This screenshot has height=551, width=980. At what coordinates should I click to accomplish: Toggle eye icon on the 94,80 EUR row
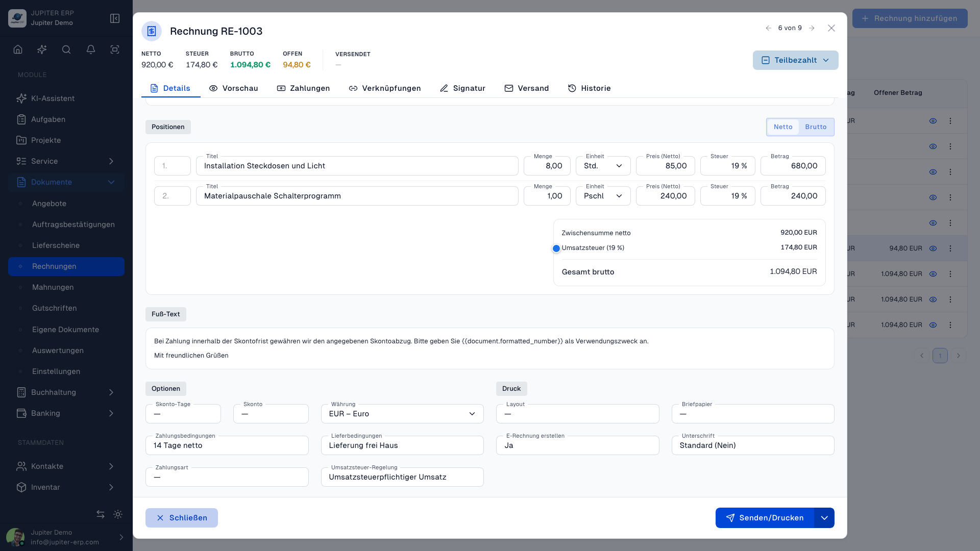(x=933, y=248)
